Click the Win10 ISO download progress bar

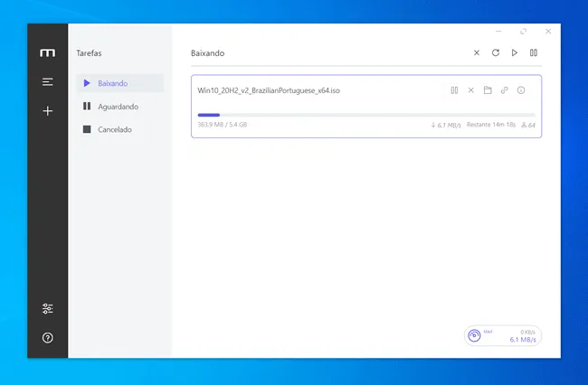click(366, 115)
